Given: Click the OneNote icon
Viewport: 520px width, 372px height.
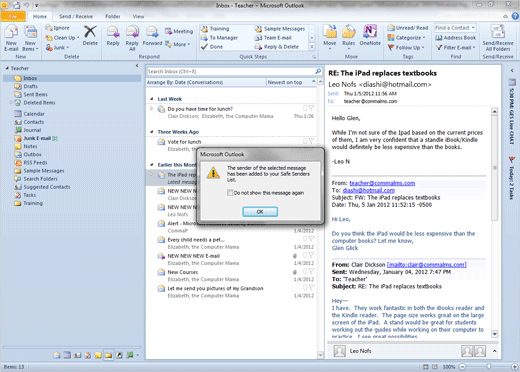Looking at the screenshot, I should pyautogui.click(x=370, y=32).
